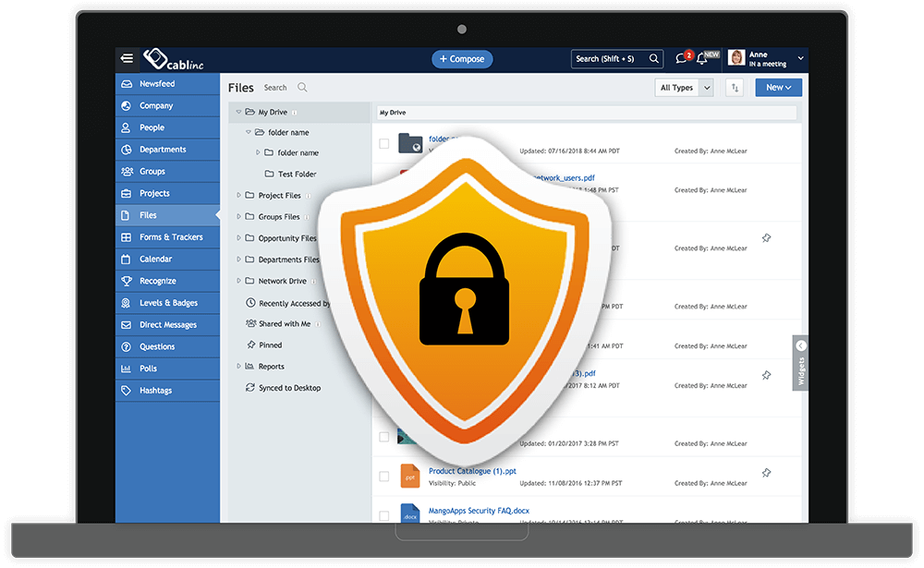Click the Files search magnifier icon
This screenshot has width=924, height=568.
(x=302, y=87)
